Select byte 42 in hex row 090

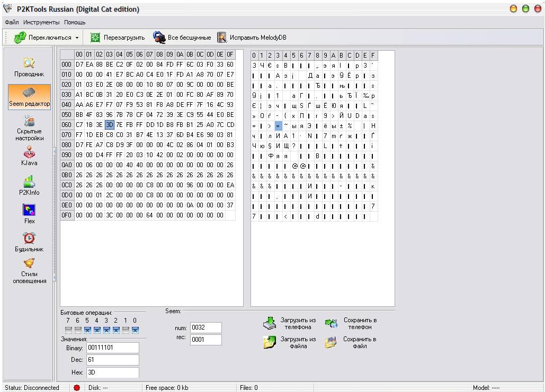coord(159,155)
